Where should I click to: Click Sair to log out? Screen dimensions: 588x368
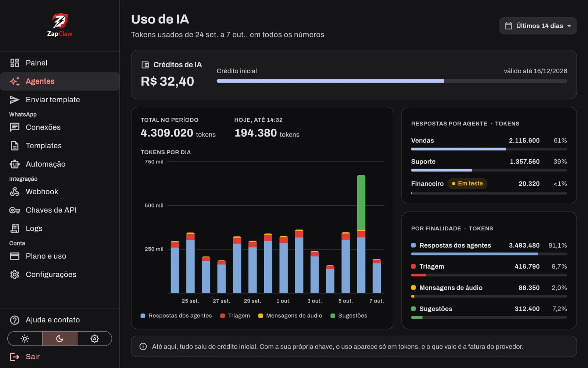[x=60, y=357]
